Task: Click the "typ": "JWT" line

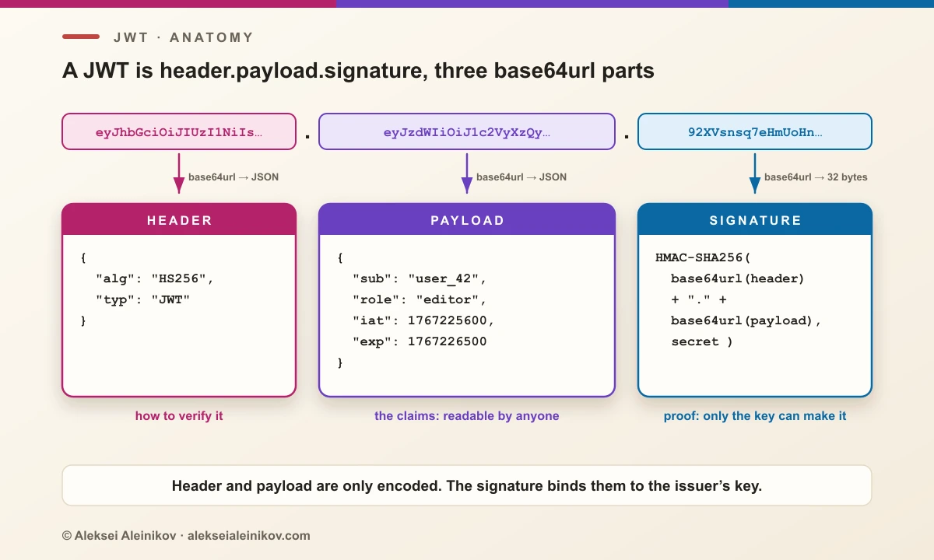Action: (x=142, y=299)
